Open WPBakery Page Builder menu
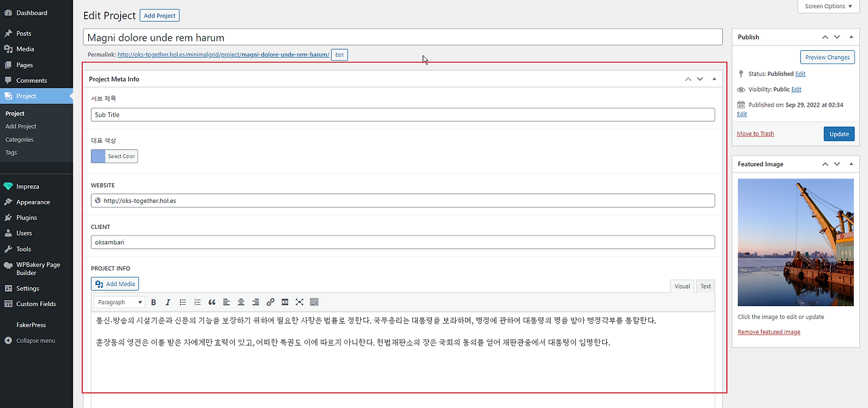 coord(37,269)
